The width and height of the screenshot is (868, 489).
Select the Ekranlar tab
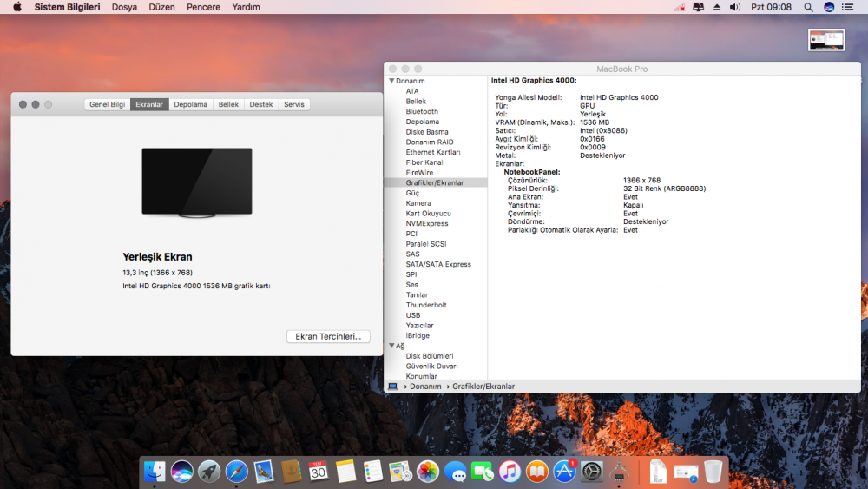149,104
